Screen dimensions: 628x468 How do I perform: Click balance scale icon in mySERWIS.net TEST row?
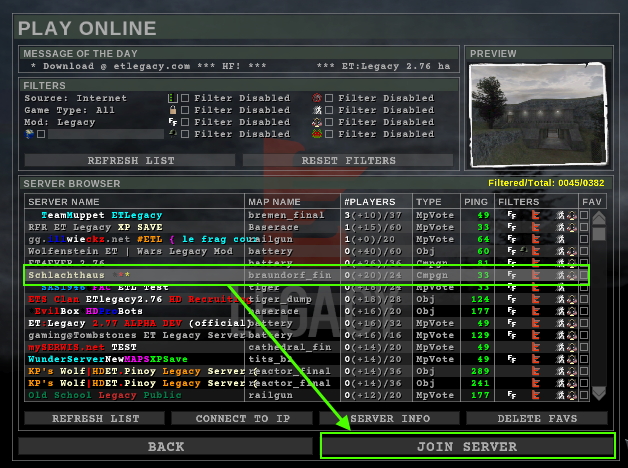572,347
